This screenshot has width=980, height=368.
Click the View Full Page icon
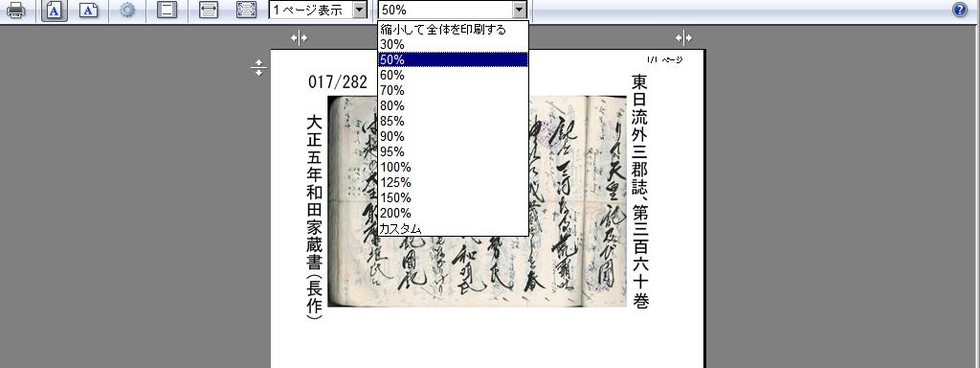(246, 10)
